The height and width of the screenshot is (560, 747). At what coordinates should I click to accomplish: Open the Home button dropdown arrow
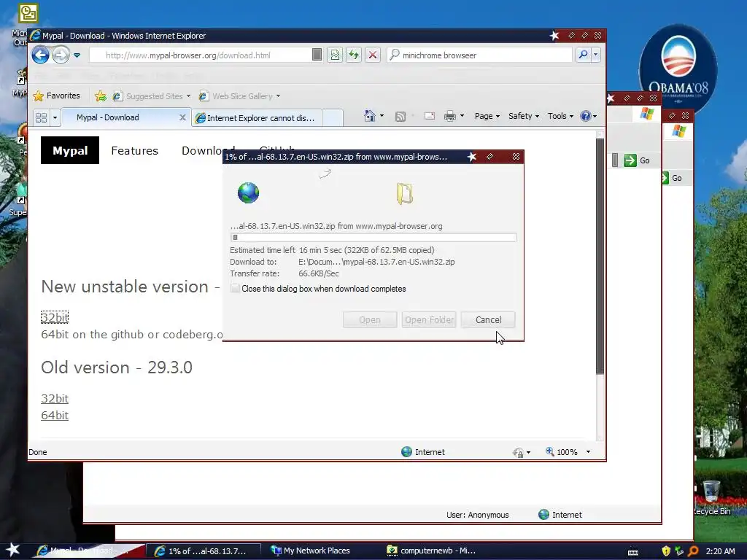click(382, 116)
